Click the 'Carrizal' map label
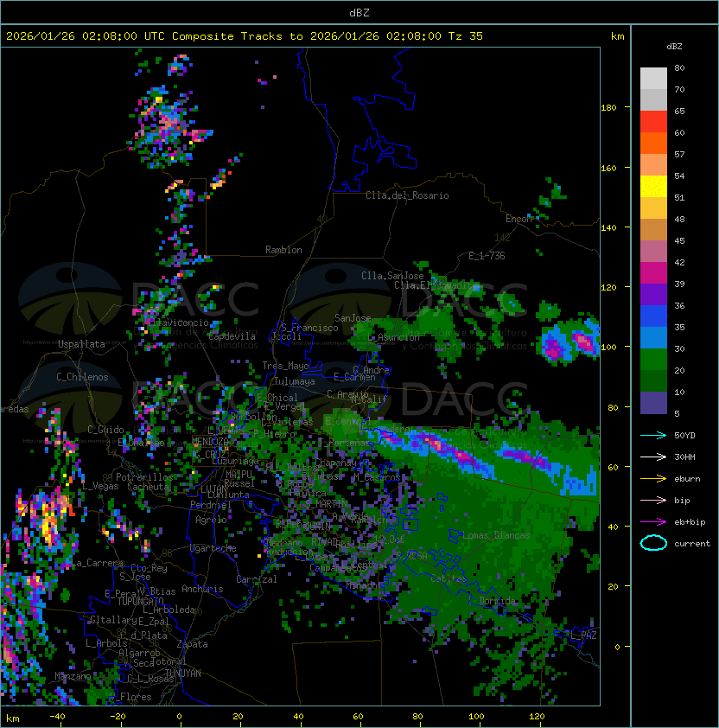 pos(256,579)
